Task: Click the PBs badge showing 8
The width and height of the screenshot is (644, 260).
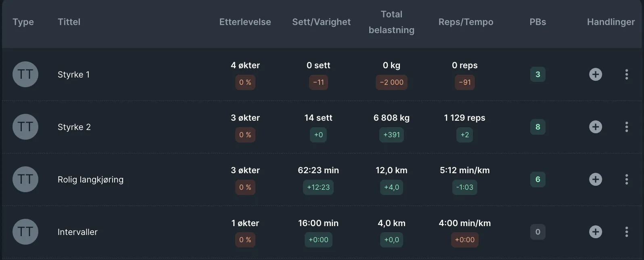Action: point(537,127)
